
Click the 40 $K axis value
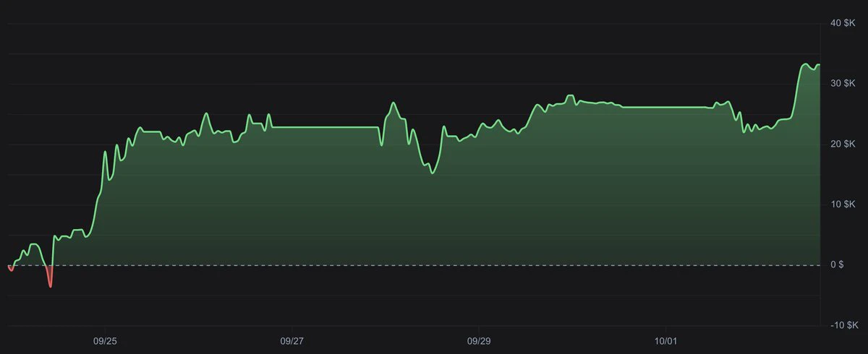(841, 24)
